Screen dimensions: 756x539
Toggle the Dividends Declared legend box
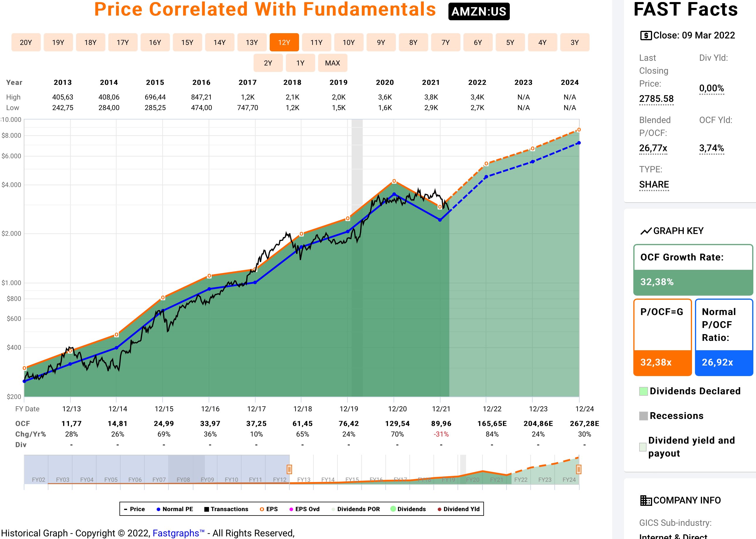643,391
